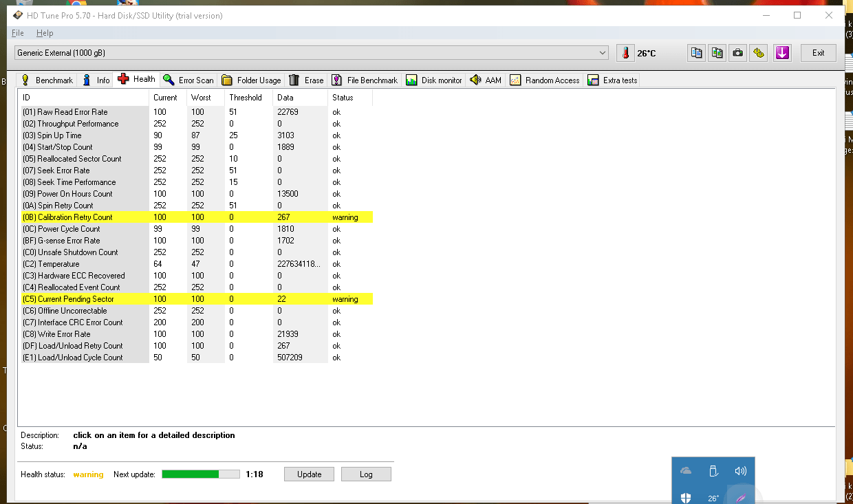This screenshot has height=504, width=853.
Task: Select the Unsafe Shutdown Count row
Action: [x=197, y=252]
